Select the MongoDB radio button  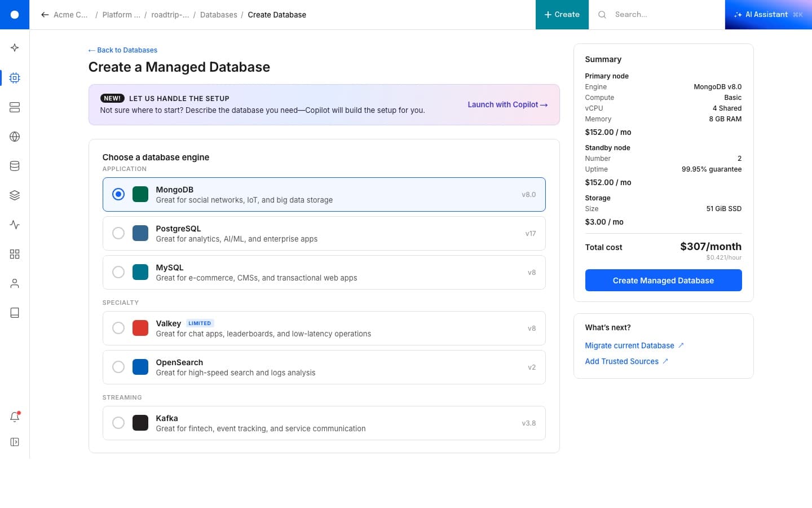pyautogui.click(x=118, y=194)
